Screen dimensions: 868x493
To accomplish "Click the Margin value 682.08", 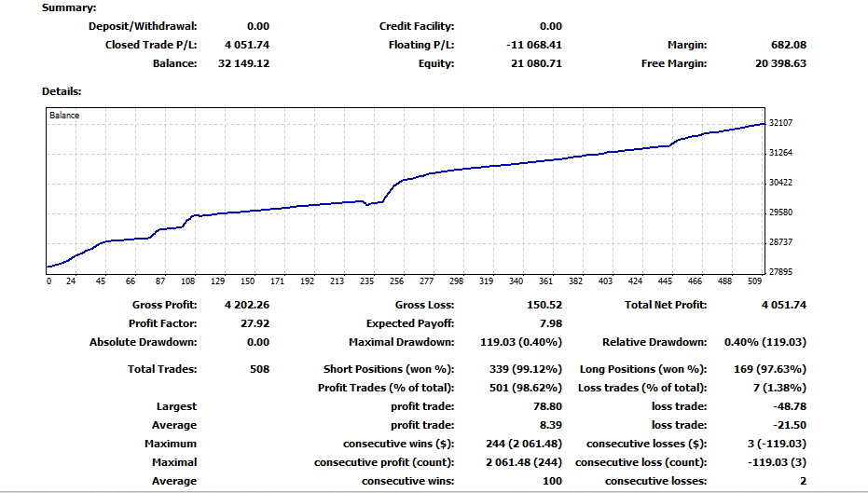I will click(x=788, y=45).
